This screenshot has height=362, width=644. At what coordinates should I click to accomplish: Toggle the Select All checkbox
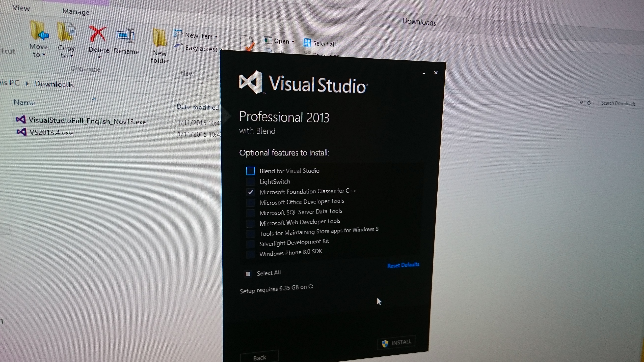coord(248,274)
